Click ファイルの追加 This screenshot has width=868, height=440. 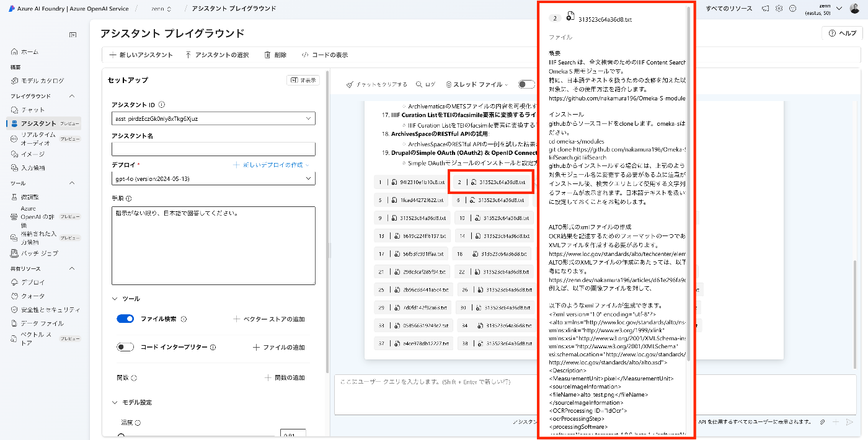(x=279, y=348)
